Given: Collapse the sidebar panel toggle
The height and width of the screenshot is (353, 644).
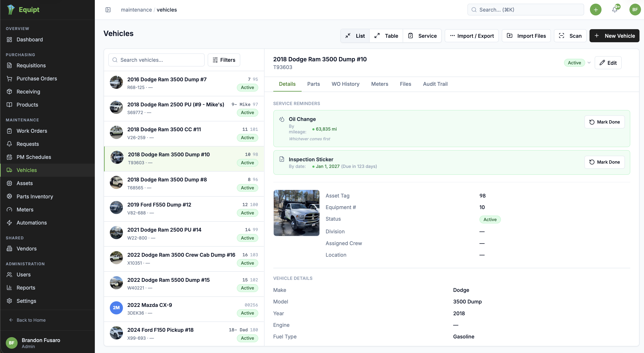Looking at the screenshot, I should tap(108, 10).
